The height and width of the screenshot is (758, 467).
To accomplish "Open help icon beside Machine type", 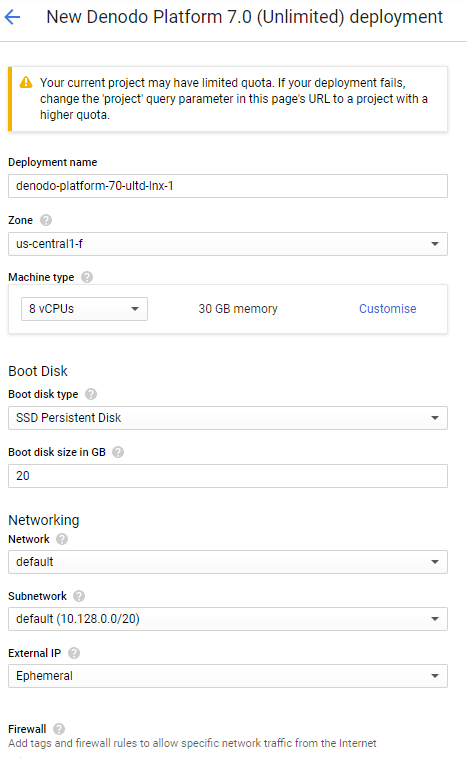I will [87, 277].
